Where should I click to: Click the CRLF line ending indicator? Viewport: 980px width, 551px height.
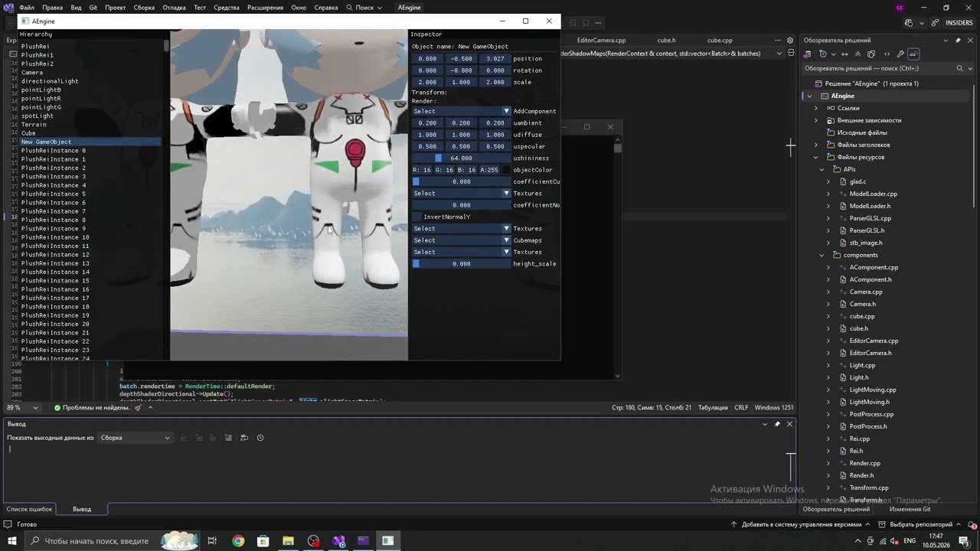coord(741,408)
